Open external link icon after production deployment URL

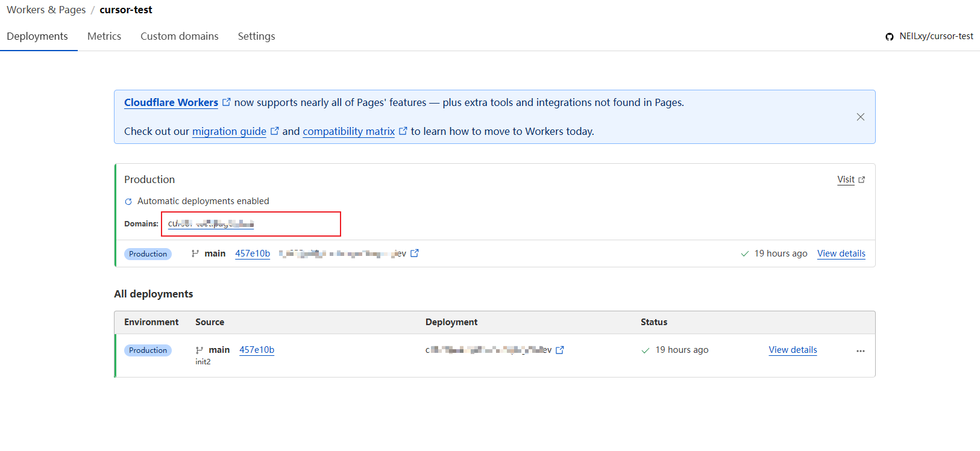point(415,253)
